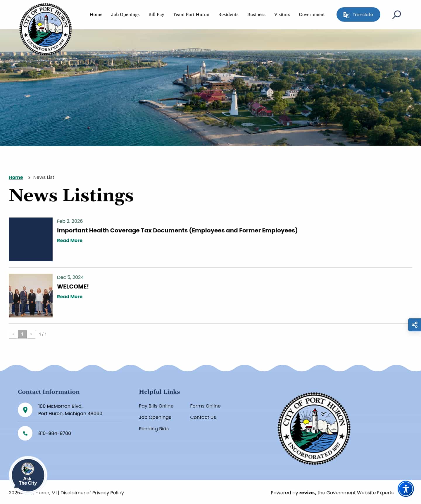Go to next page with » arrow
Screen dimensions: 421x504
click(x=31, y=334)
